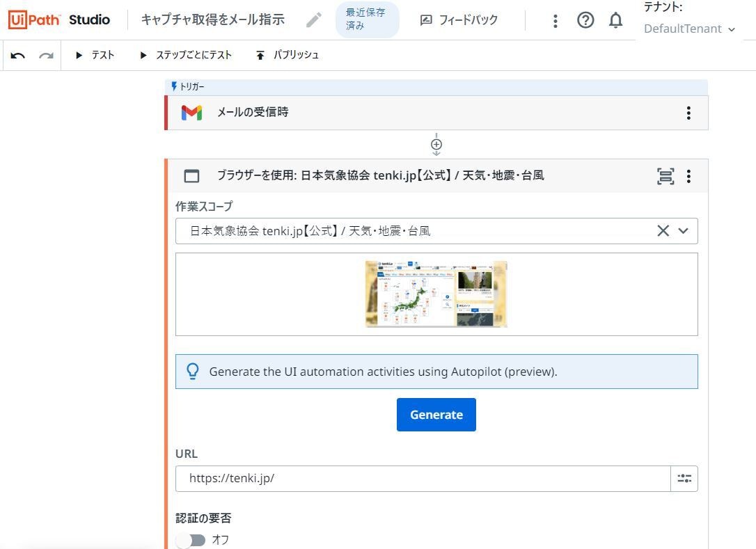Click the Gmail icon in trigger

pyautogui.click(x=191, y=113)
